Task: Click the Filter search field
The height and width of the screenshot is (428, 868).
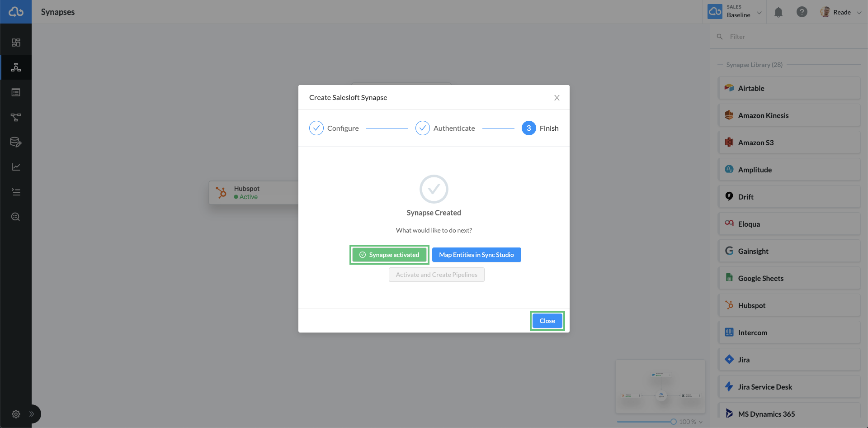Action: point(789,37)
